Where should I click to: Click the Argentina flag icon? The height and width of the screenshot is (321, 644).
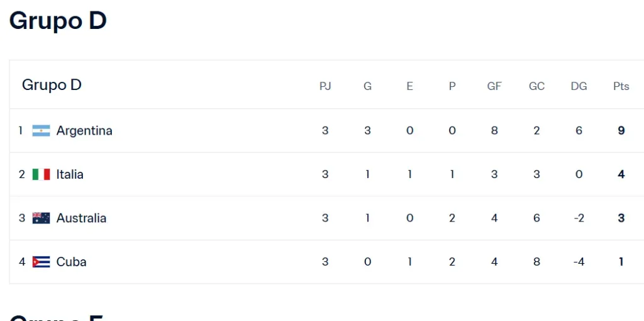(x=41, y=131)
